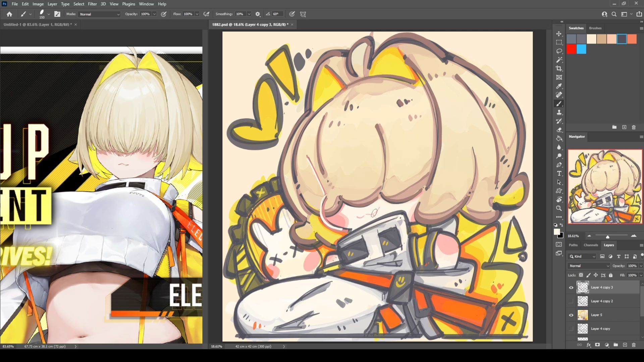Switch to the Untitled-1 document tab
The image size is (644, 362).
coord(38,24)
